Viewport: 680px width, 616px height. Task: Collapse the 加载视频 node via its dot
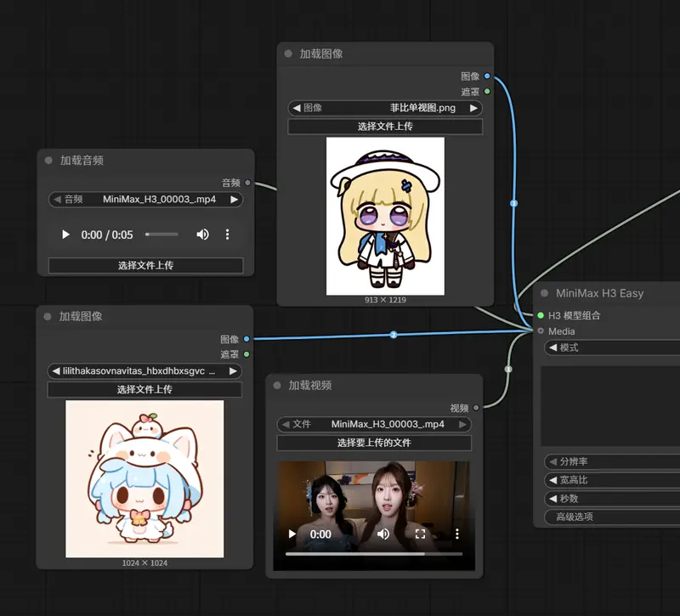pos(277,386)
